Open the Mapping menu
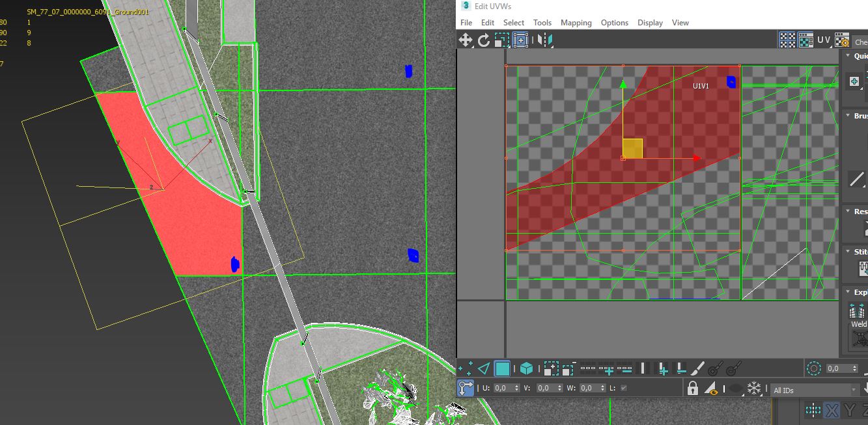This screenshot has width=868, height=425. point(576,23)
